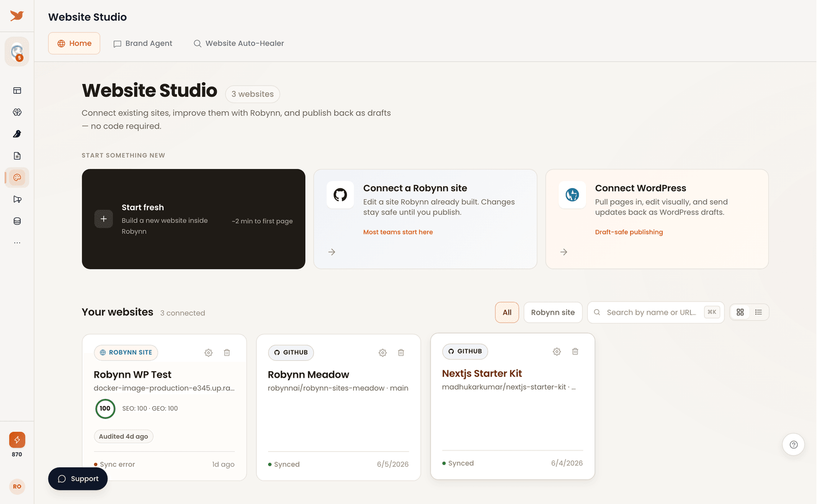The height and width of the screenshot is (504, 825).
Task: Switch to the Home tab
Action: [x=74, y=43]
